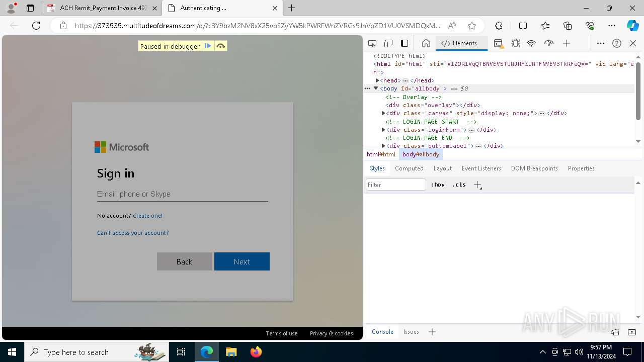This screenshot has width=644, height=362.
Task: Click the browser address bar URL
Action: pyautogui.click(x=257, y=26)
